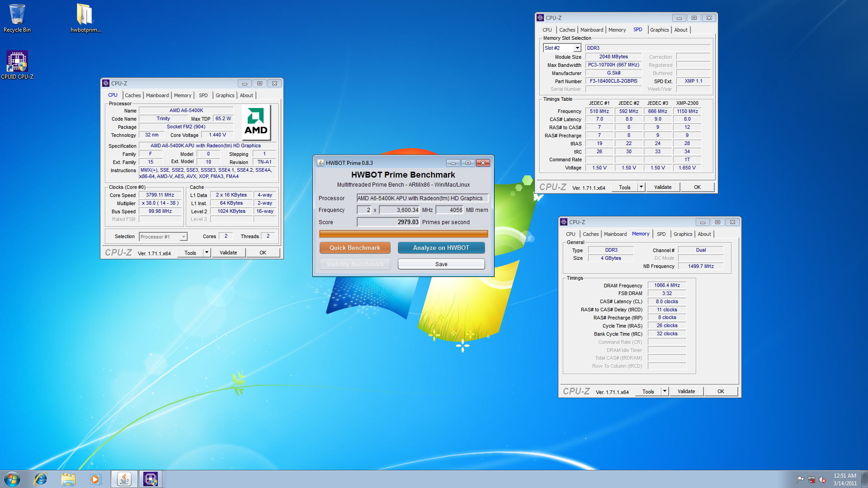
Task: Click the HWBOT Prime window title icon
Action: [321, 163]
